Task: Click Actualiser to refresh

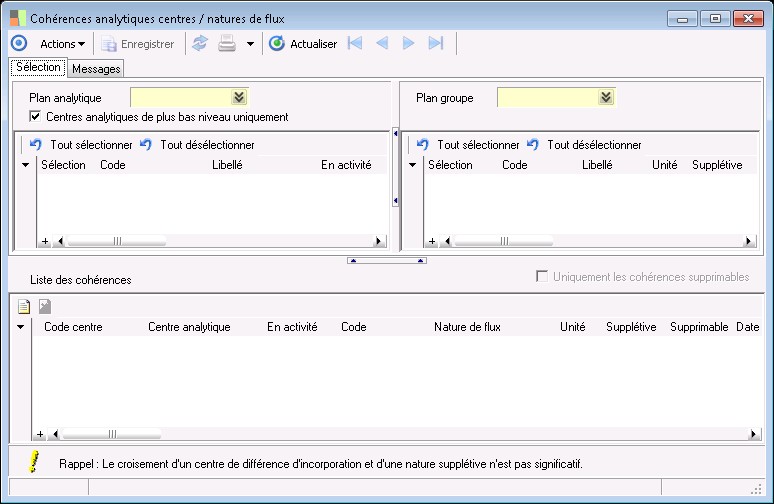Action: 303,44
